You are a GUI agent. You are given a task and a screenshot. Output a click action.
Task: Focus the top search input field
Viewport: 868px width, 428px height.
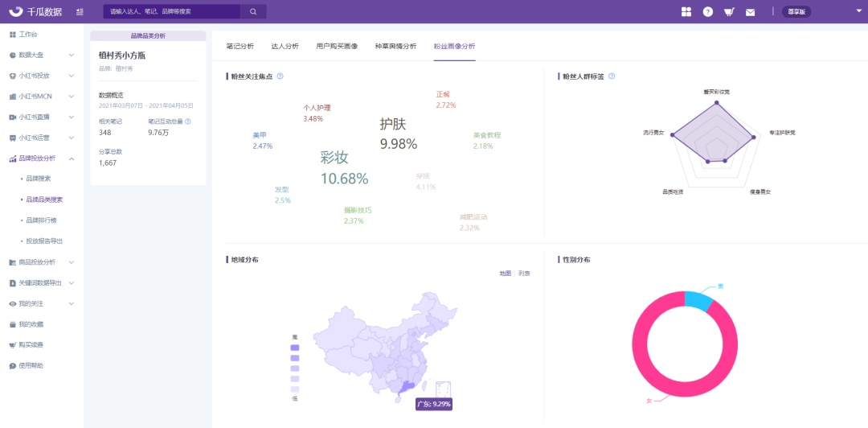[172, 11]
